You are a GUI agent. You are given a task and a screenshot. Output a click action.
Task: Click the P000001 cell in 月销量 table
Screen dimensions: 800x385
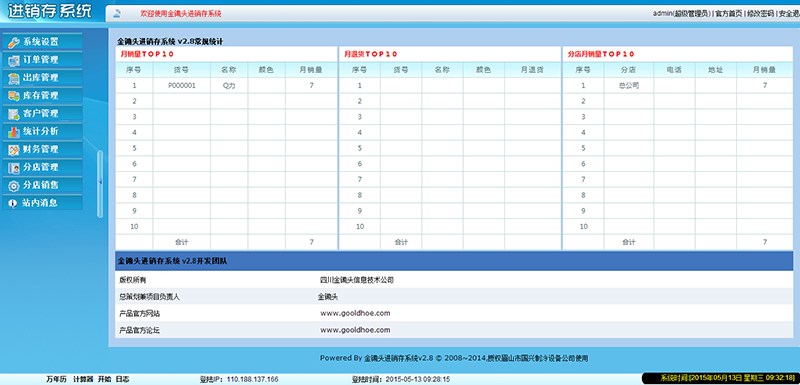182,86
